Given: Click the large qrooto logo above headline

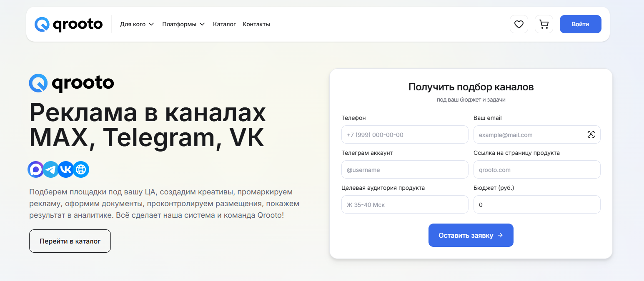Looking at the screenshot, I should point(71,83).
